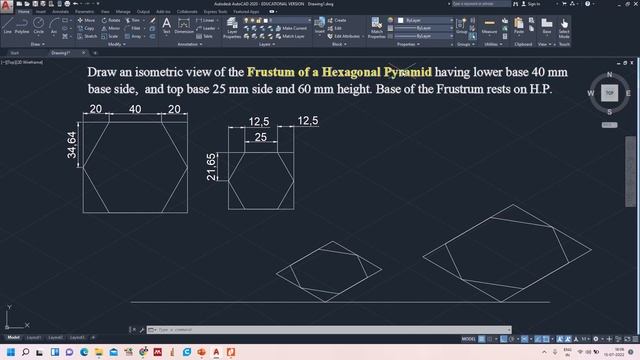Click Edit Attributes in Block panel
The width and height of the screenshot is (640, 360).
pos(344,36)
